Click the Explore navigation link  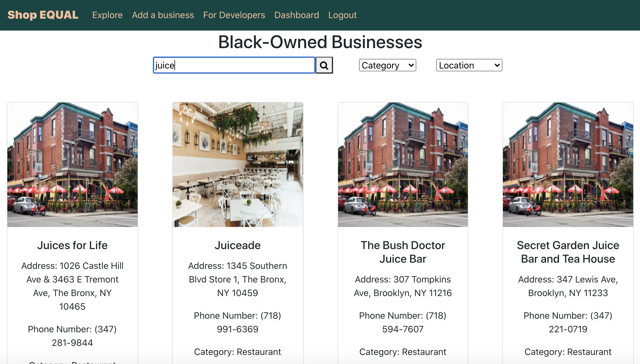(x=107, y=15)
